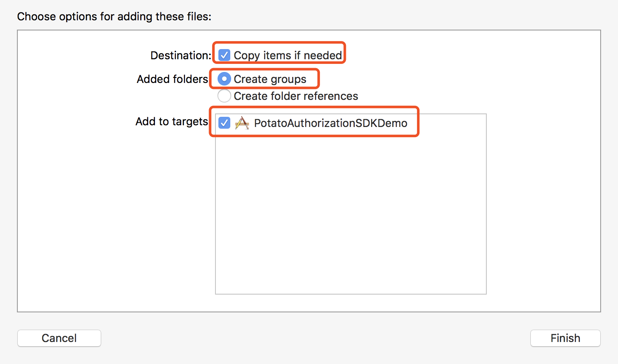Toggle the Copy items if needed checkbox
The width and height of the screenshot is (618, 364).
(x=224, y=55)
